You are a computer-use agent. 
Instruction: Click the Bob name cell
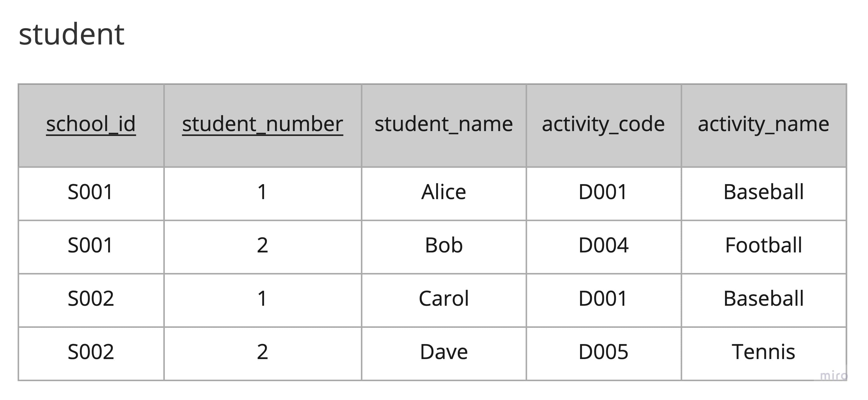(x=444, y=245)
